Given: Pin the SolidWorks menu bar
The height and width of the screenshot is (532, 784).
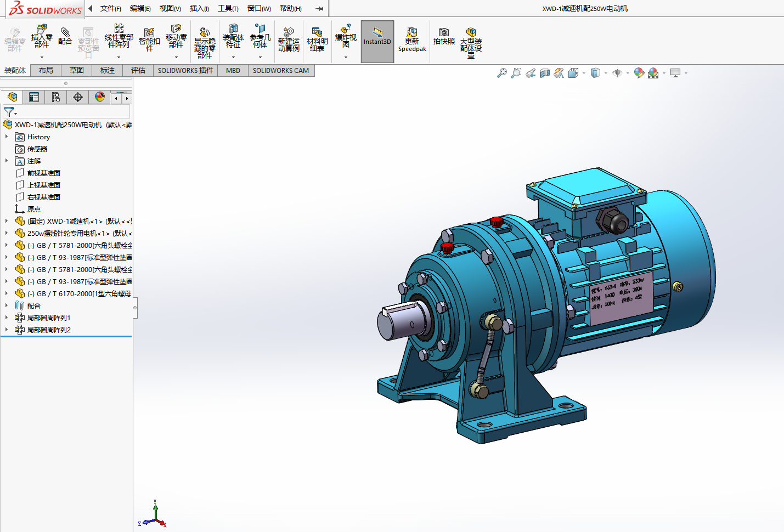Looking at the screenshot, I should [319, 8].
